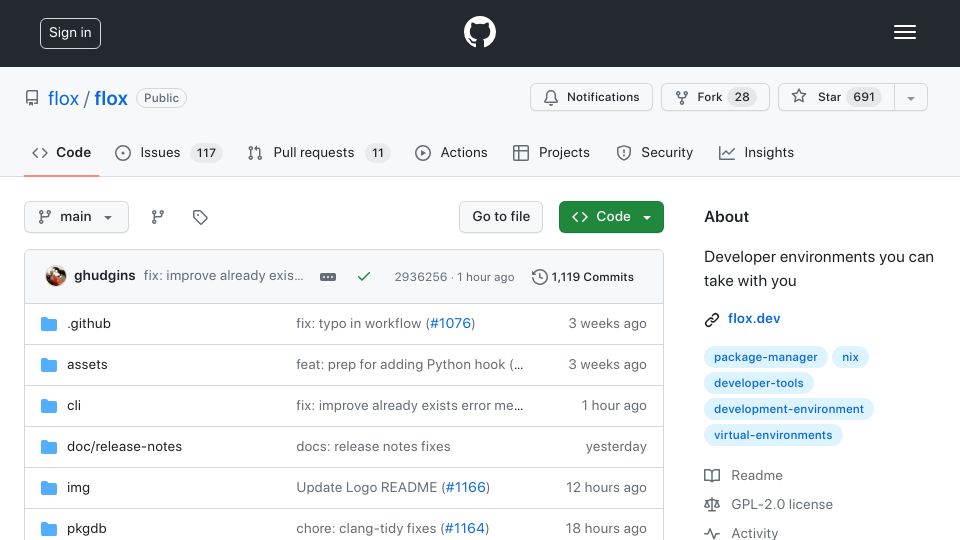
Task: Select the nix topic tag
Action: [x=850, y=357]
